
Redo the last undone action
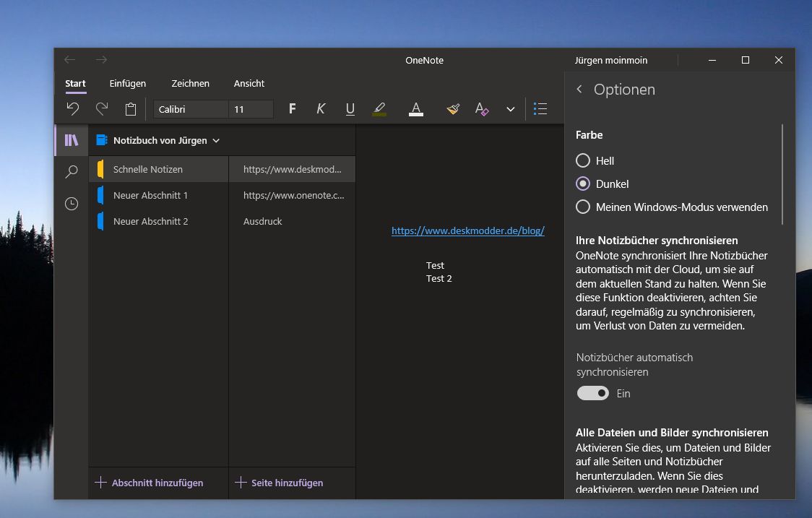point(102,109)
